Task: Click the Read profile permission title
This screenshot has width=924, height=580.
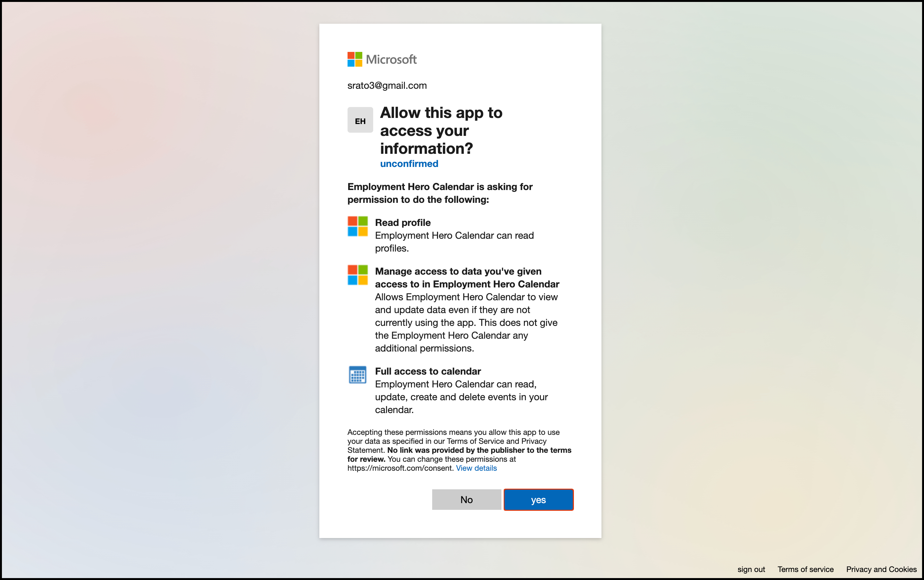Action: pyautogui.click(x=402, y=222)
